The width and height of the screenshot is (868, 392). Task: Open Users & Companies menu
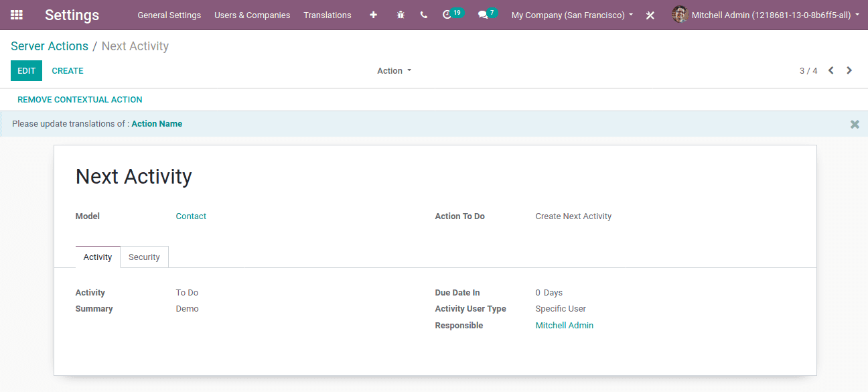point(252,15)
